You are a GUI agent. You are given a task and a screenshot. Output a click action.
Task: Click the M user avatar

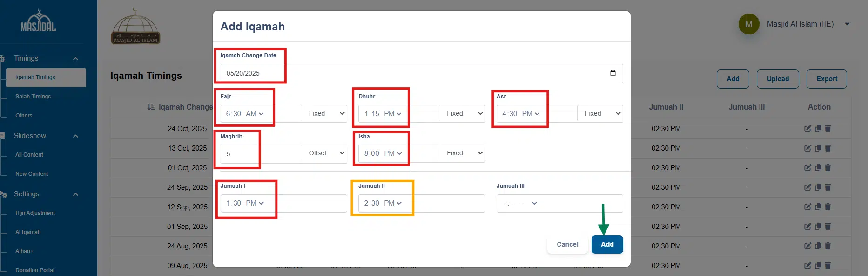click(x=748, y=24)
